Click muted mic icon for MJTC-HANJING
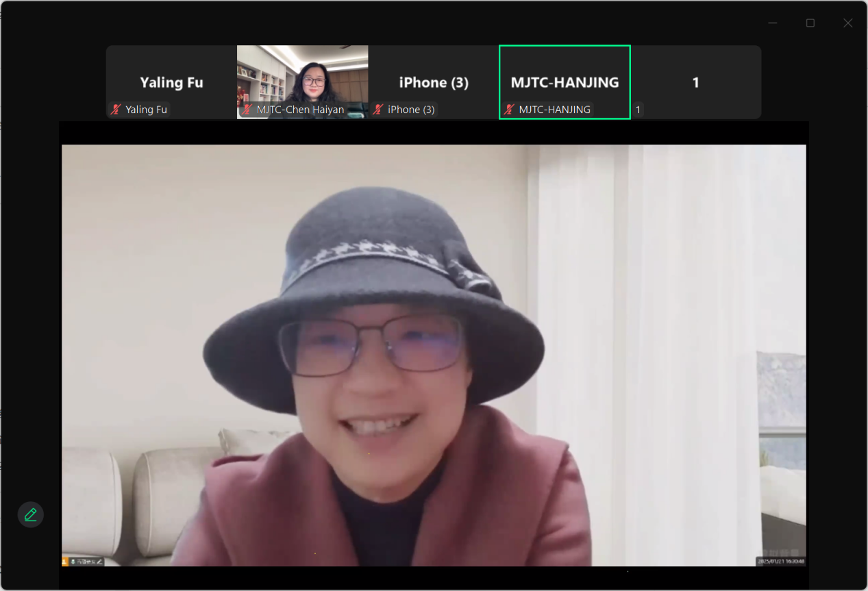The width and height of the screenshot is (868, 591). click(509, 110)
